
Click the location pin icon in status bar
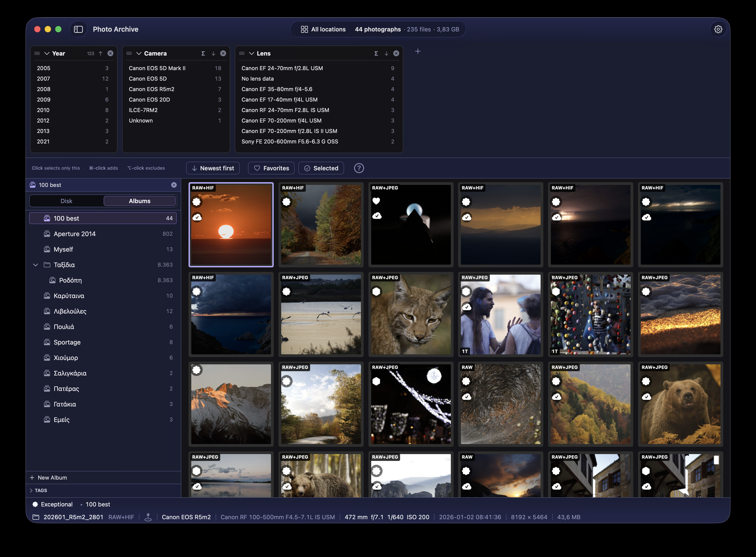148,517
